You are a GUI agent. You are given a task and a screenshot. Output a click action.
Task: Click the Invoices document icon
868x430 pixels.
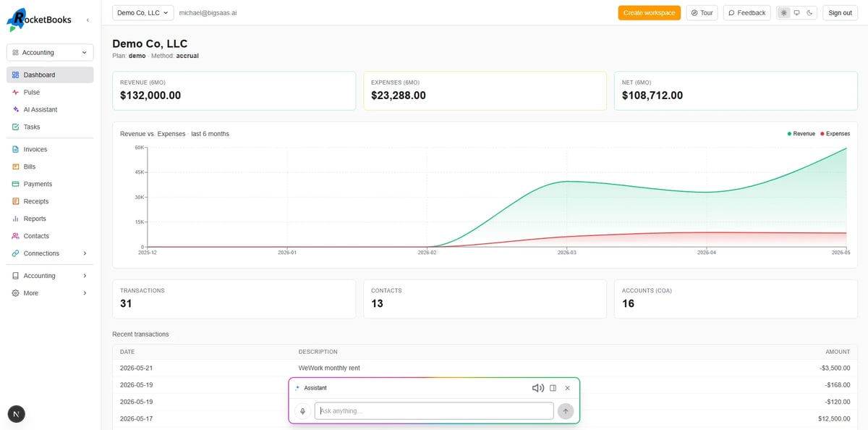(16, 149)
